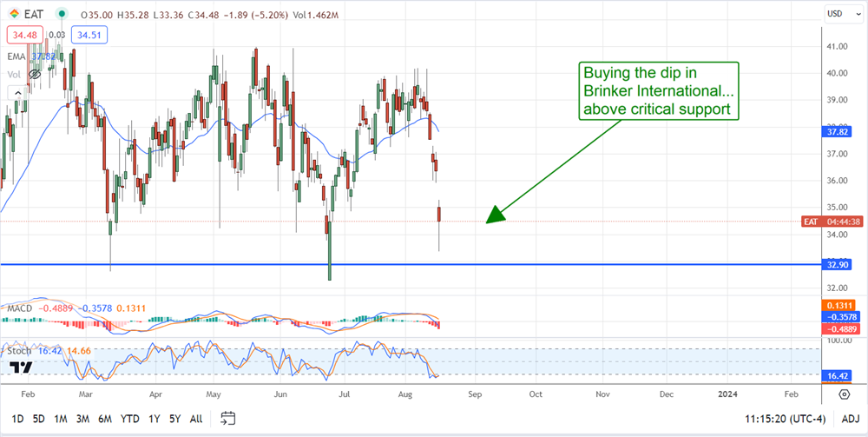
Task: Click the Stoch 14.66 orange value
Action: click(79, 351)
